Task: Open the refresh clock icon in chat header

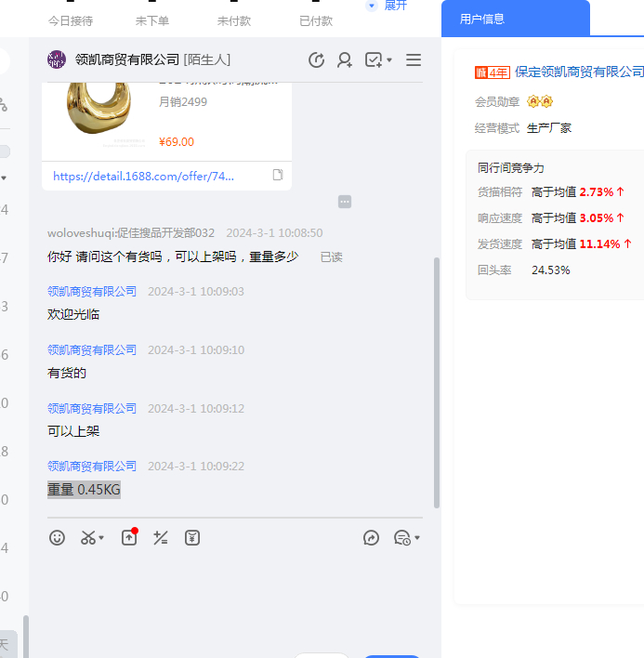Action: [x=317, y=60]
